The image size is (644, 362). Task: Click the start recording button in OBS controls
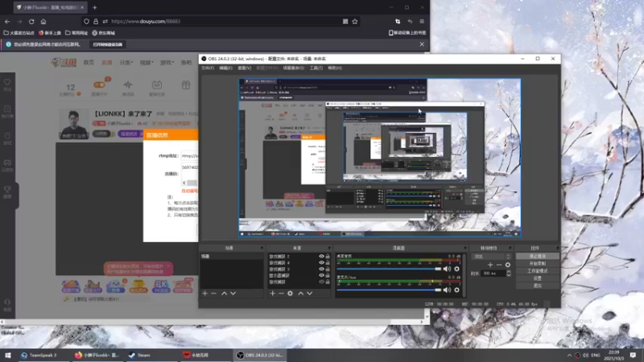(x=537, y=264)
